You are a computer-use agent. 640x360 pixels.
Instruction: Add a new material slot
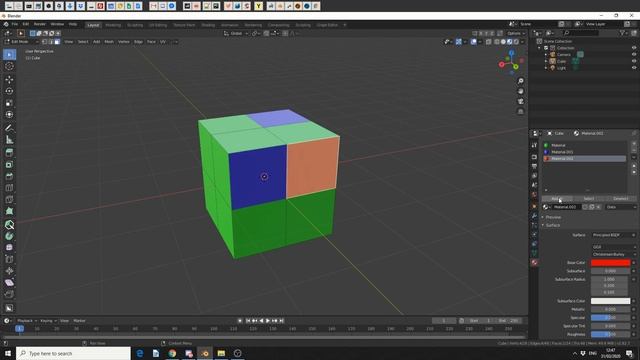coord(634,144)
